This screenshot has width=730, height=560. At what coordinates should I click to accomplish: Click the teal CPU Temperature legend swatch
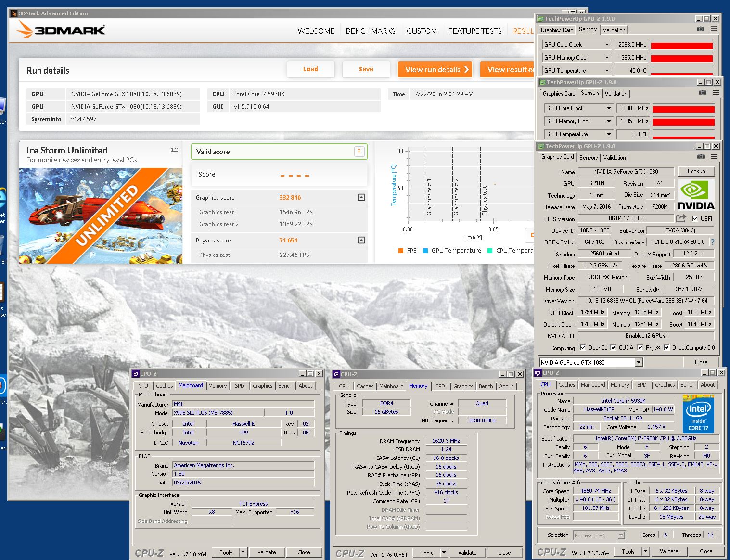[490, 250]
